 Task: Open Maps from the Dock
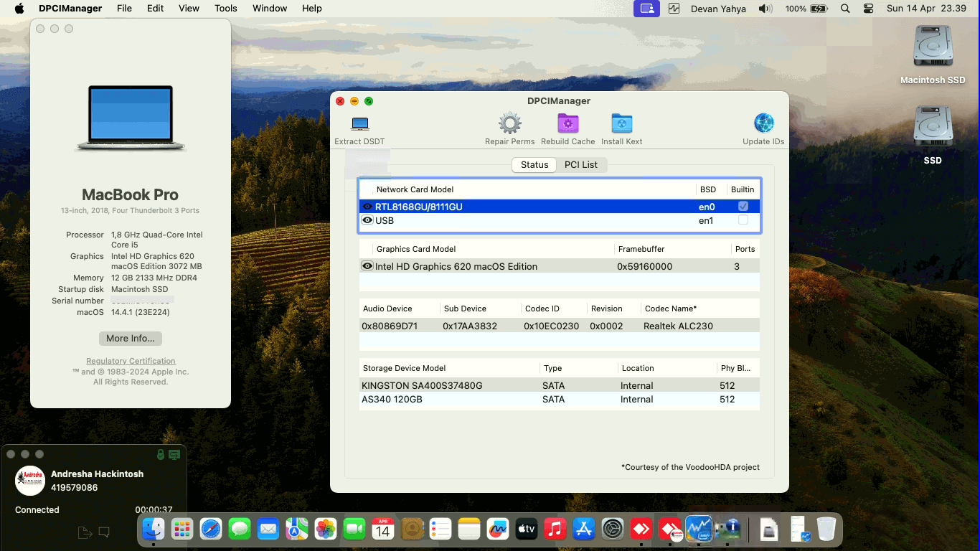297,529
